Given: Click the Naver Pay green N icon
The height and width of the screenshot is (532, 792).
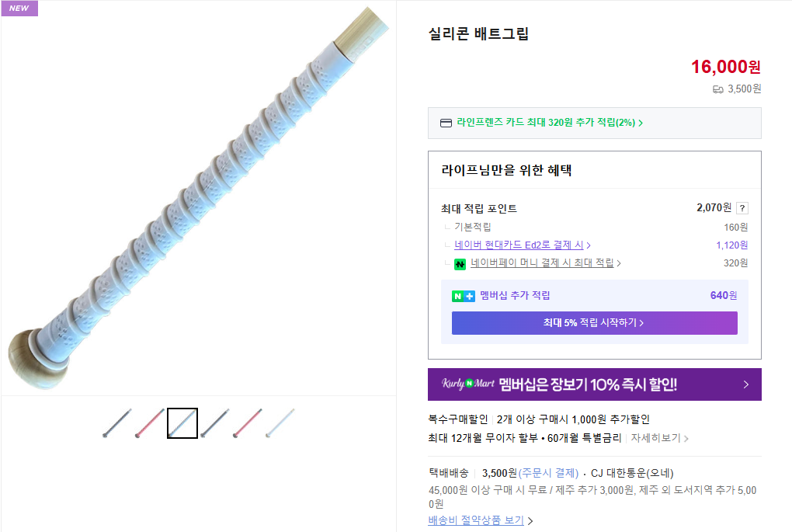Looking at the screenshot, I should pyautogui.click(x=460, y=264).
